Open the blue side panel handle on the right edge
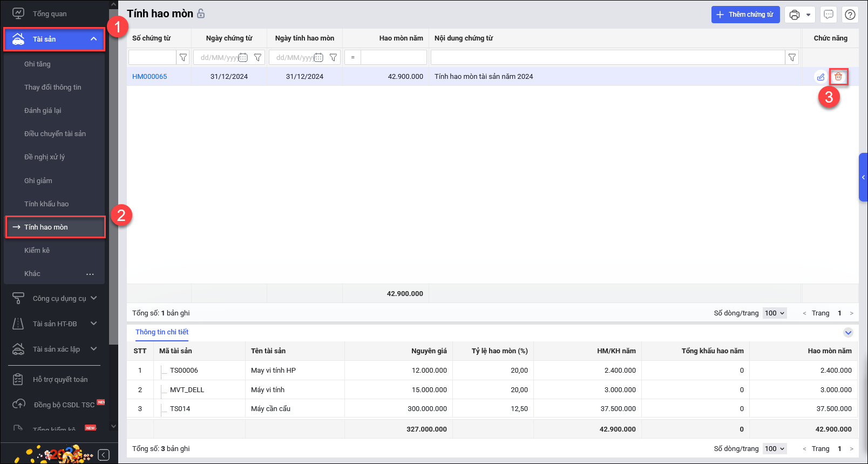 [863, 177]
